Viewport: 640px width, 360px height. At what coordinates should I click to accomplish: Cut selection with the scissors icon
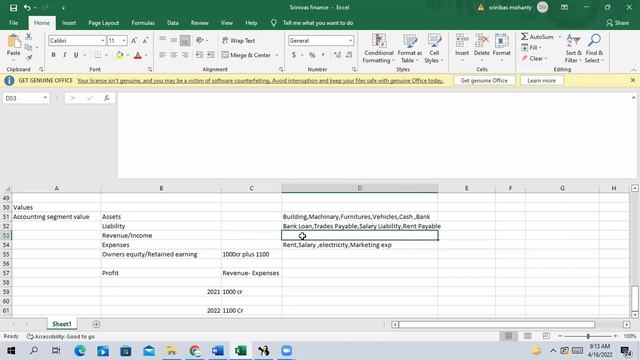click(29, 37)
